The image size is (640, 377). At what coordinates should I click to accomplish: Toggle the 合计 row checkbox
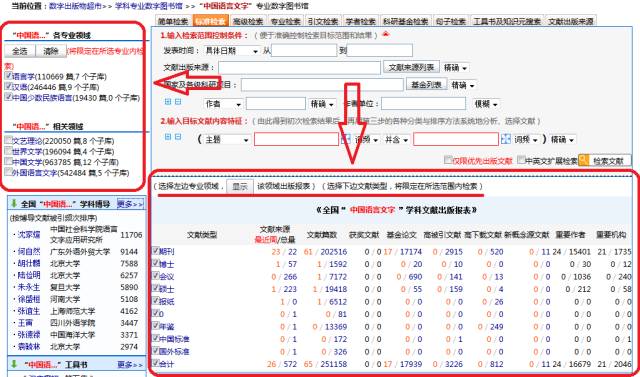[155, 362]
